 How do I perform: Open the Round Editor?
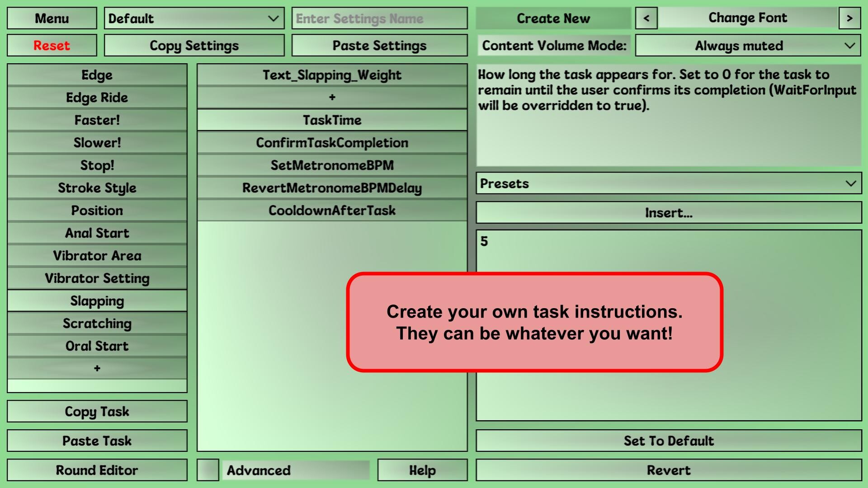97,470
